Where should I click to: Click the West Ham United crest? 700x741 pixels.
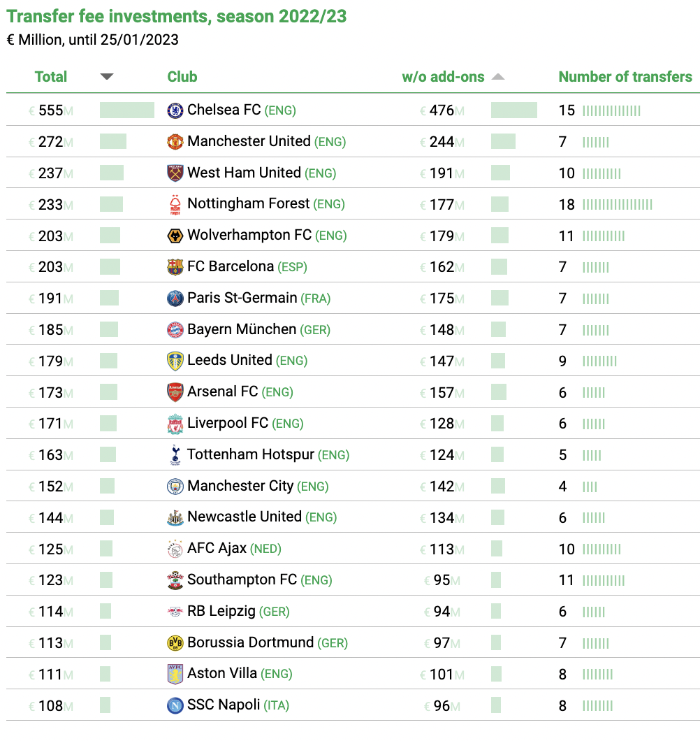coord(175,173)
